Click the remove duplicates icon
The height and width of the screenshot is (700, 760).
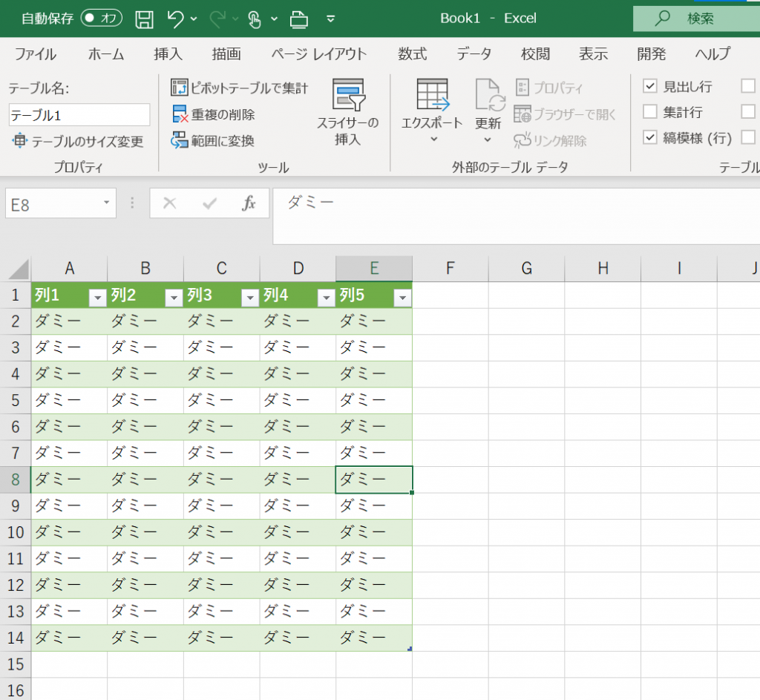click(180, 114)
